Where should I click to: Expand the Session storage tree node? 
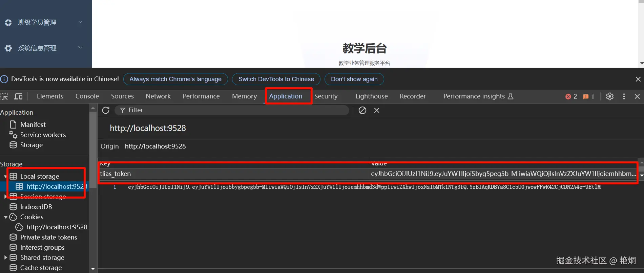5,196
